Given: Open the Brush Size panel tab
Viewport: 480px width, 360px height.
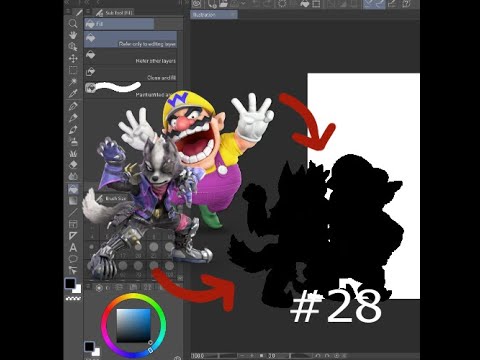Looking at the screenshot, I should point(112,198).
